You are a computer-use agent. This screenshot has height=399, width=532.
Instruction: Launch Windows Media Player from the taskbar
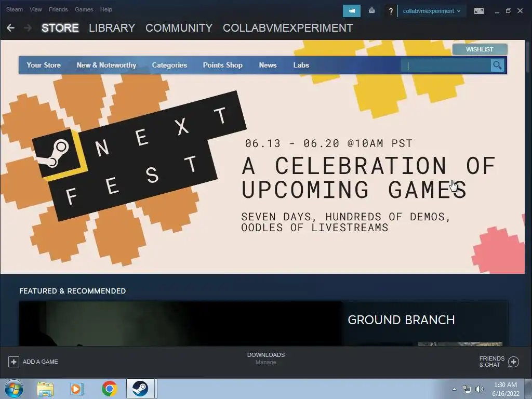(77, 389)
